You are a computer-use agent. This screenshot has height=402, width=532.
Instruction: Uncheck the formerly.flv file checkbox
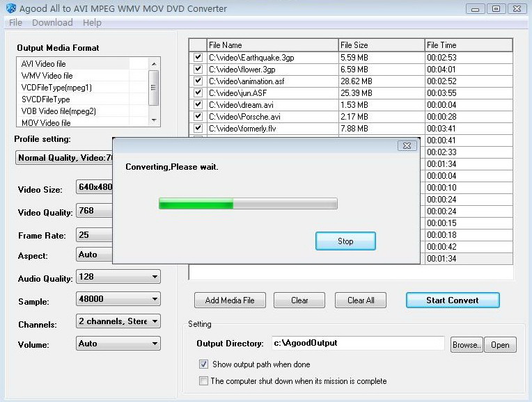198,128
